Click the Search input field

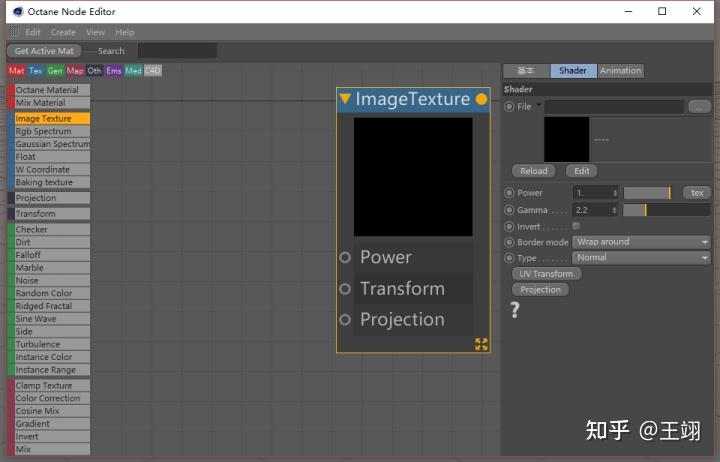[176, 51]
